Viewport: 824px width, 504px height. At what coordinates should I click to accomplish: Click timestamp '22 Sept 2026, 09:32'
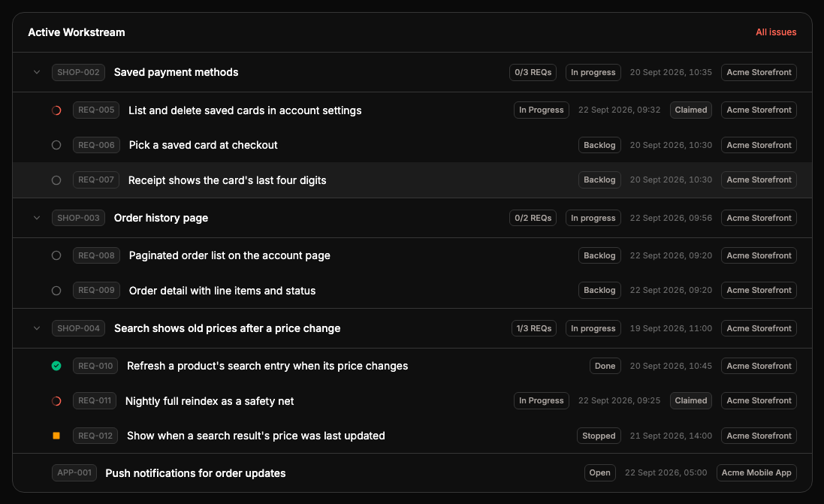point(619,110)
